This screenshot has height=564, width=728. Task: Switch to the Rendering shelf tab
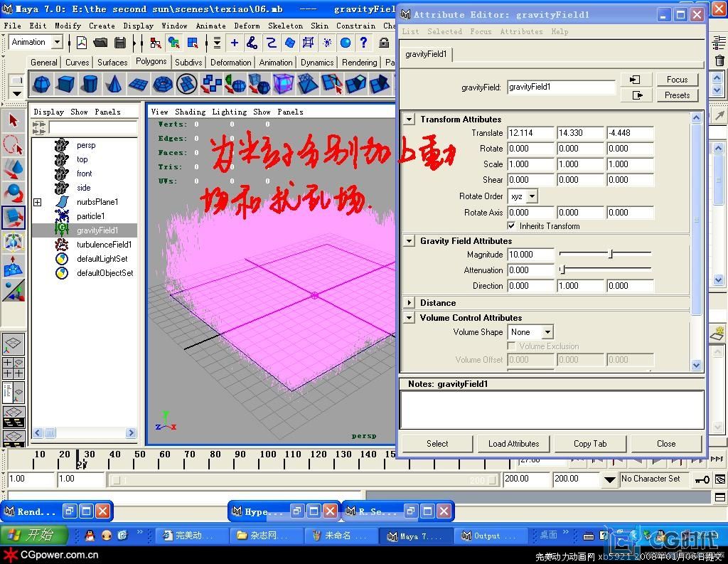pyautogui.click(x=359, y=63)
